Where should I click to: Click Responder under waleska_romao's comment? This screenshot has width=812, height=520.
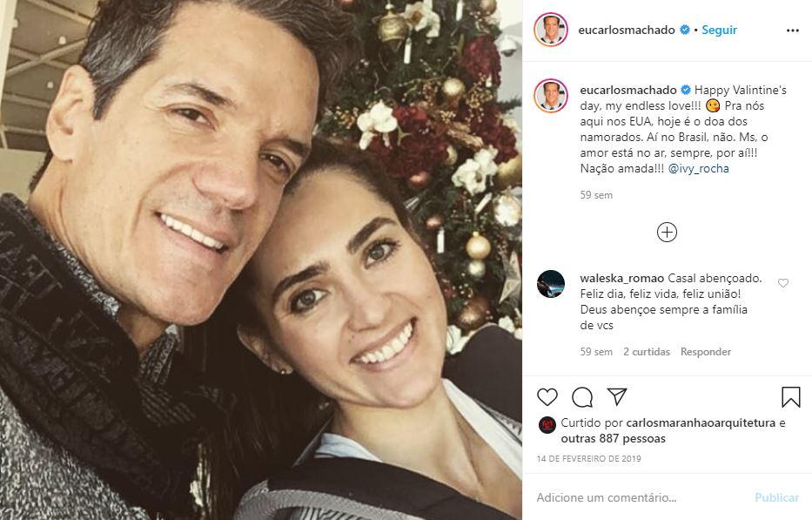[705, 352]
